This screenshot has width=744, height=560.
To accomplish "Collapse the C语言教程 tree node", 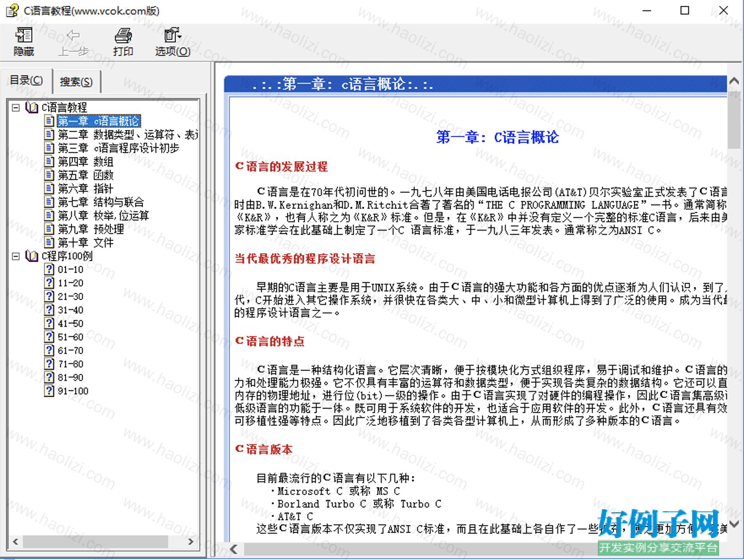I will (16, 108).
